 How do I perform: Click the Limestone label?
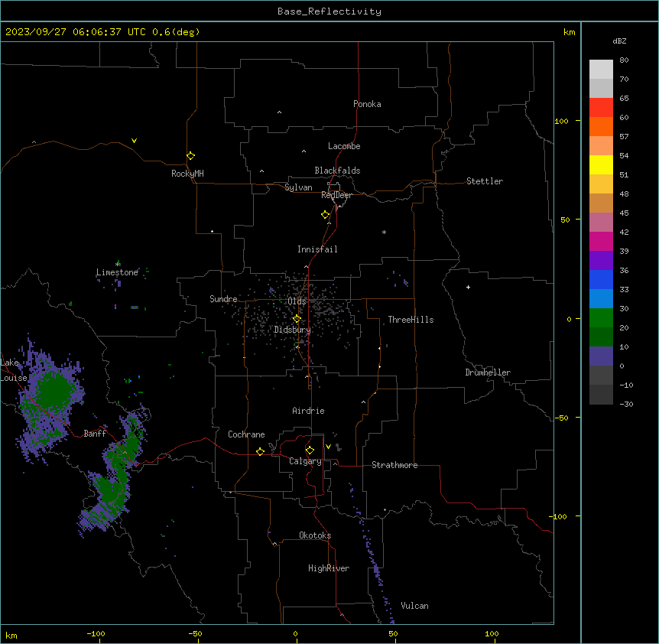[117, 272]
